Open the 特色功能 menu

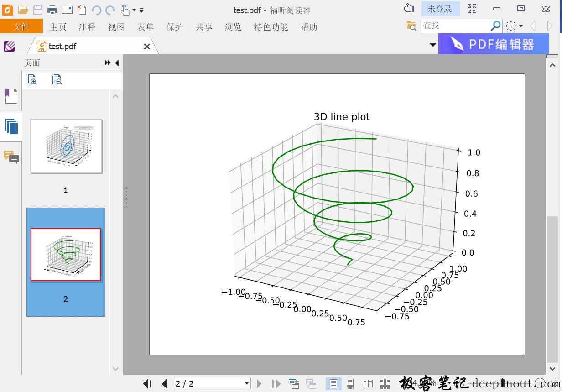(x=271, y=27)
